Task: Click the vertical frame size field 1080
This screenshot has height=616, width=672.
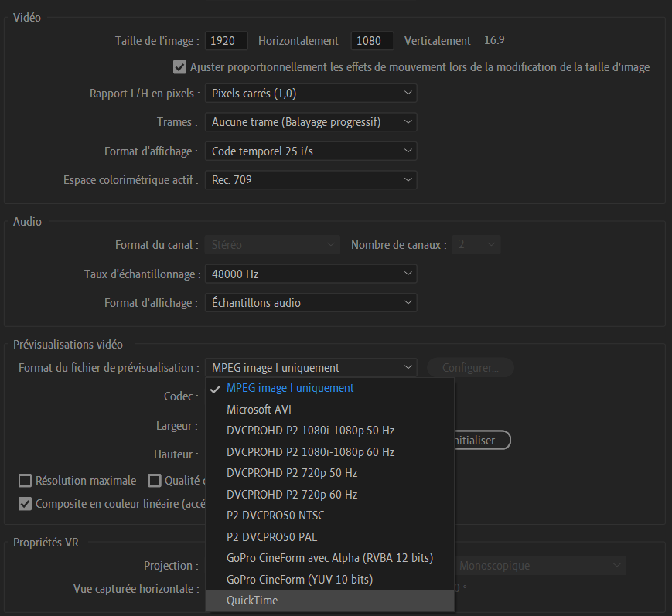Action: pyautogui.click(x=372, y=41)
